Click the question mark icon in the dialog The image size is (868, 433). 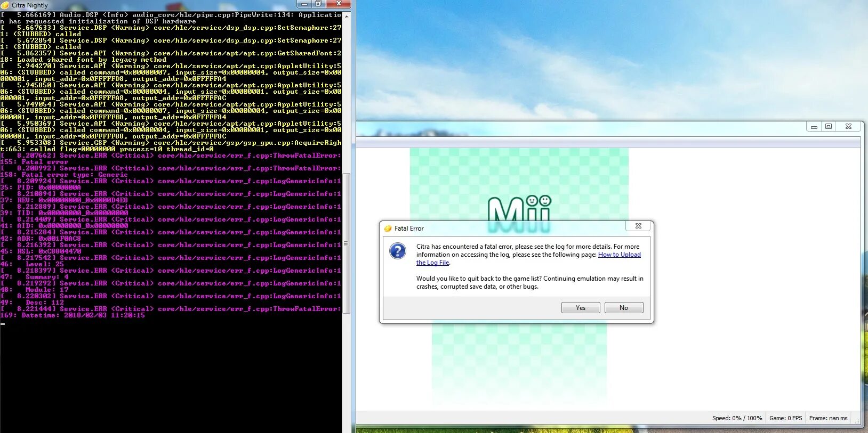pyautogui.click(x=398, y=251)
